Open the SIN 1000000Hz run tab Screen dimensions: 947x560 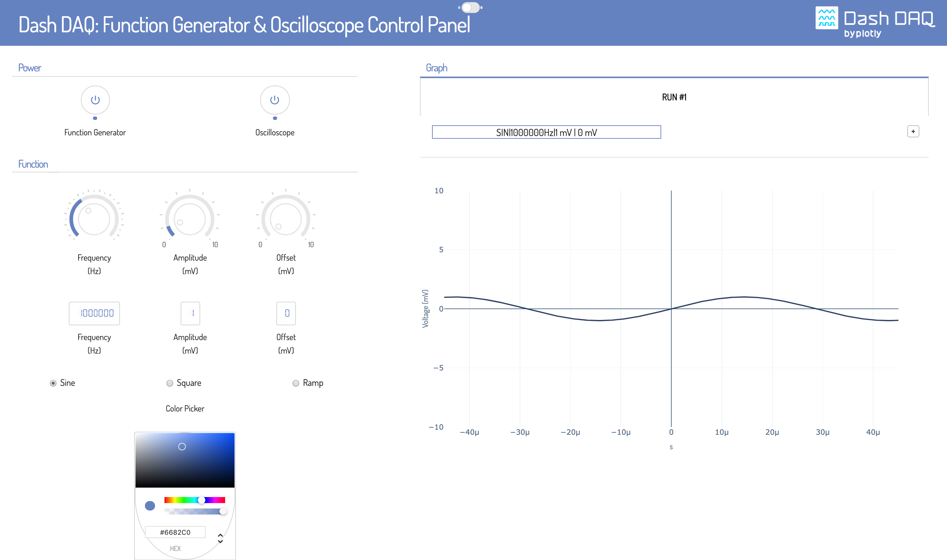tap(546, 132)
